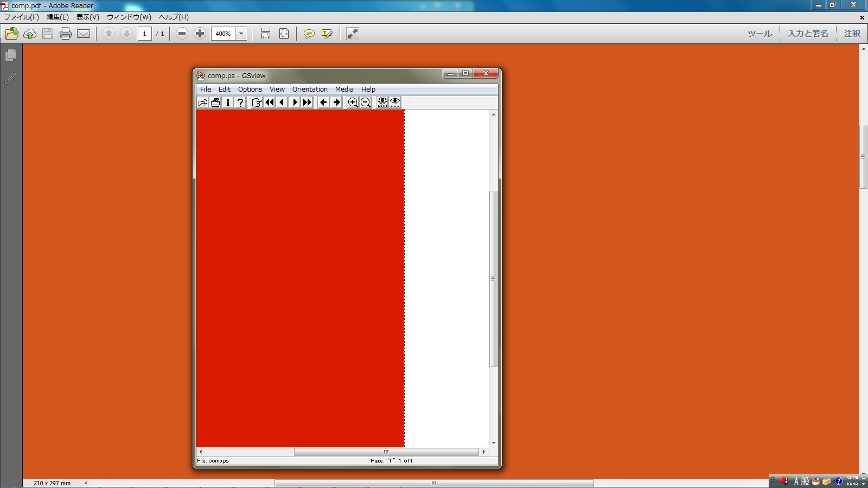
Task: Click GSview next page right triangle
Action: [295, 102]
